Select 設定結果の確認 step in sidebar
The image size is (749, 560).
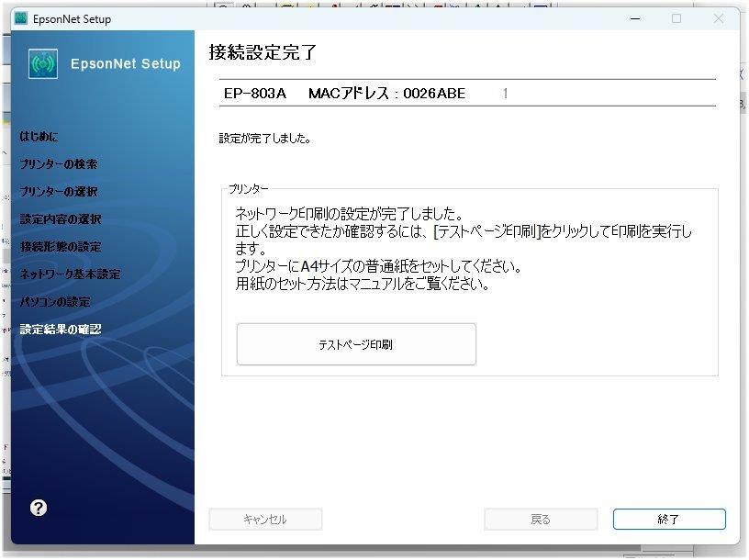61,330
